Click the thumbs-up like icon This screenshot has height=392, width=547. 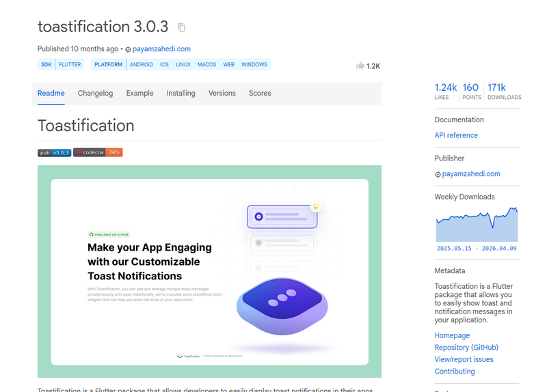(x=360, y=66)
